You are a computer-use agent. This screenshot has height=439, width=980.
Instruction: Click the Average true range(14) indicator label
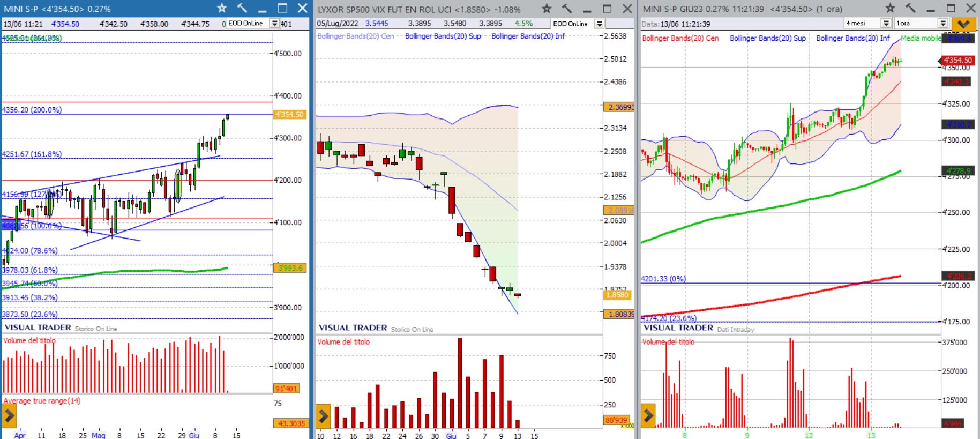point(42,401)
